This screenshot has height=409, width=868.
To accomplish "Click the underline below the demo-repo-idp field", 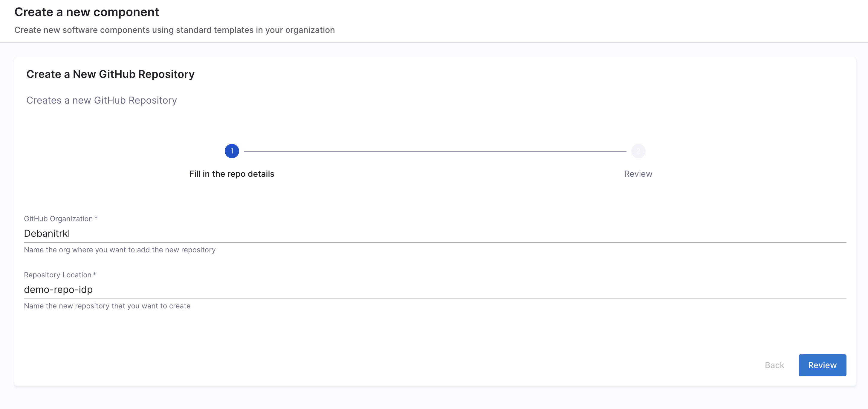I will pyautogui.click(x=435, y=299).
